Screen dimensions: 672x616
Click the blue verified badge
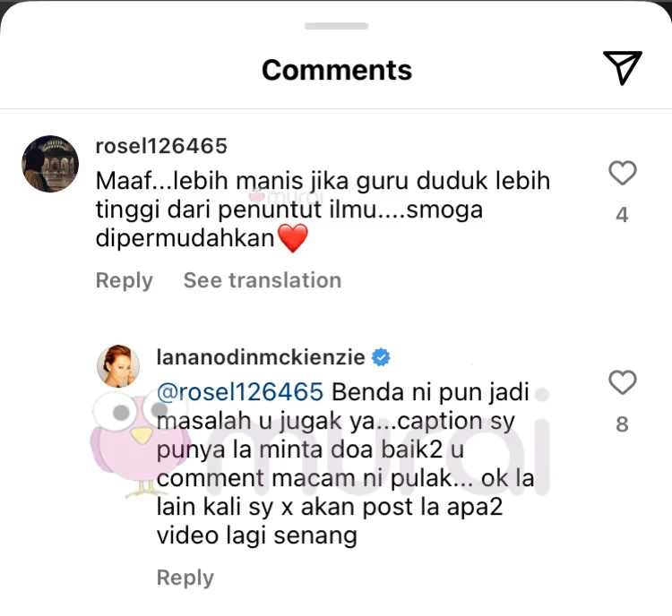pos(381,358)
